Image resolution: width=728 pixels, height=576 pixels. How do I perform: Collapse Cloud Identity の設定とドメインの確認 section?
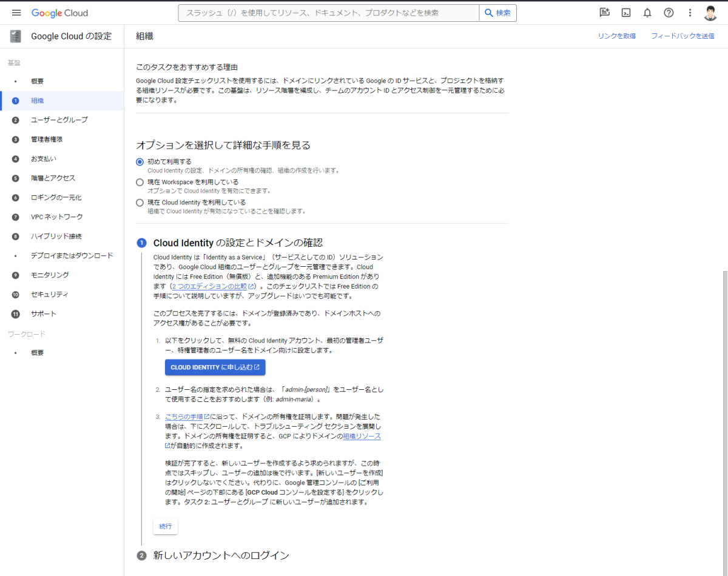point(238,243)
